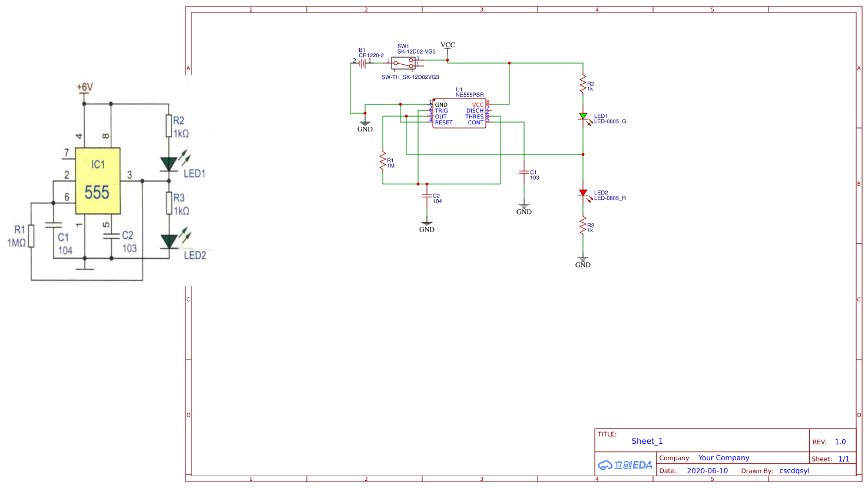
Task: Click the red VCC pin label on U1
Action: pos(478,105)
